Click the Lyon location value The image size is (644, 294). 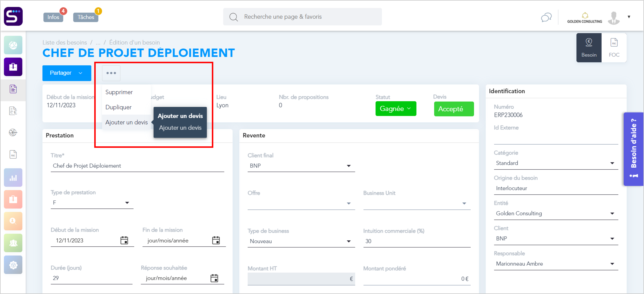[x=222, y=105]
